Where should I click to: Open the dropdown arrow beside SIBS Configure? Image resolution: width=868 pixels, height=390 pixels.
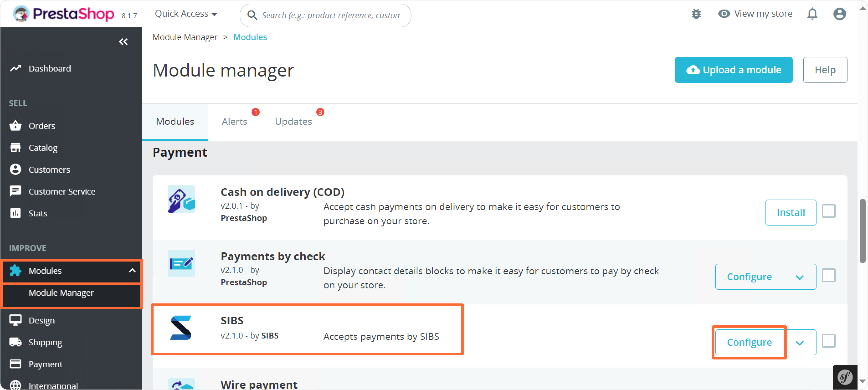(x=800, y=343)
